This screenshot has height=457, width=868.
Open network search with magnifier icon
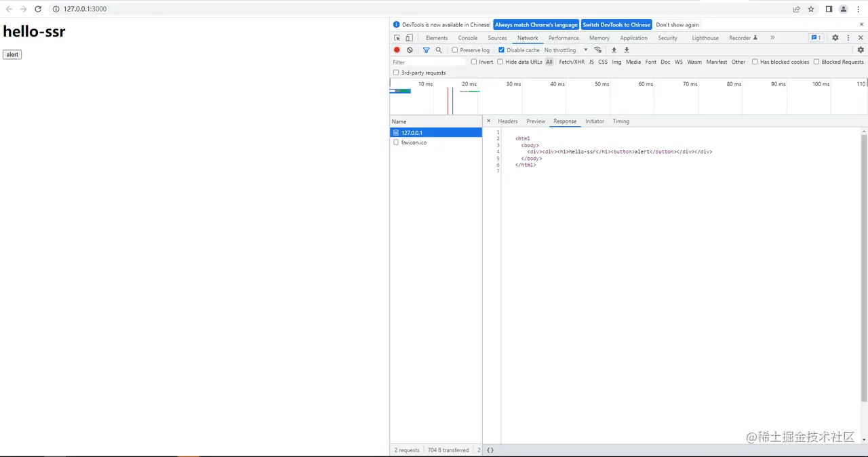click(x=439, y=50)
